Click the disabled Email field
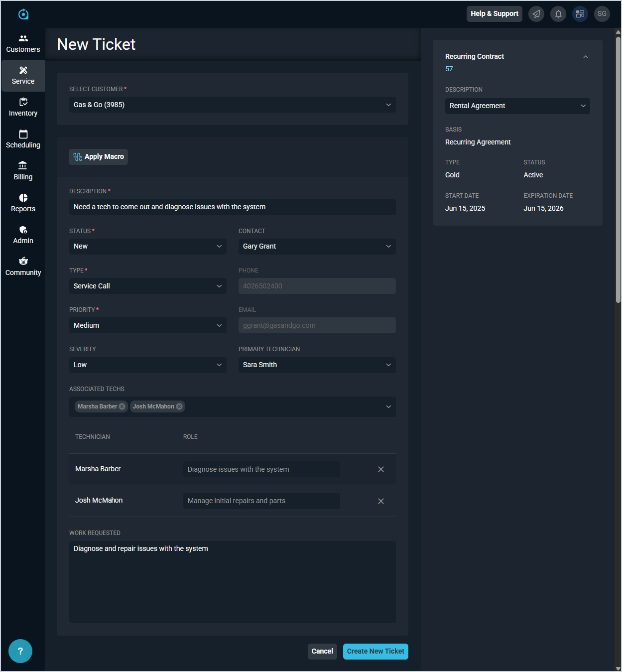 pyautogui.click(x=317, y=325)
